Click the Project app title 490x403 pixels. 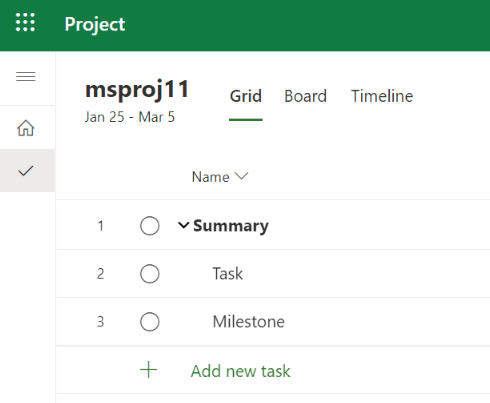(x=95, y=24)
